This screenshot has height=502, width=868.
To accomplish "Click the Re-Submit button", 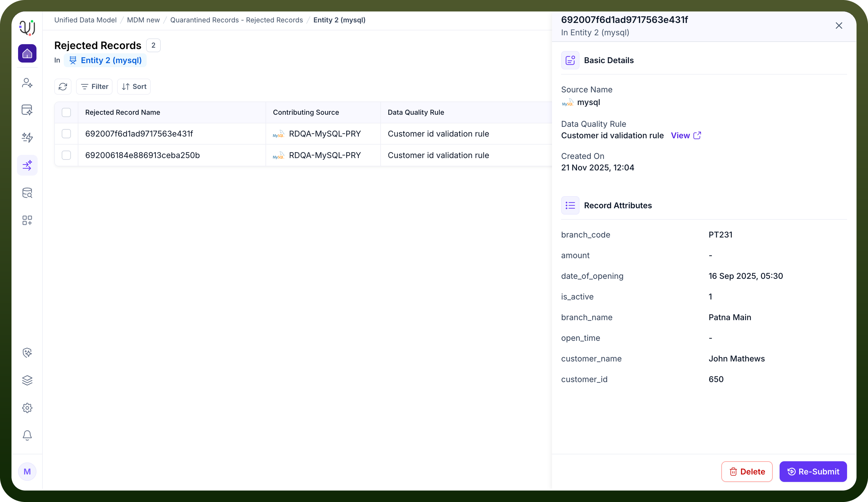I will 813,471.
